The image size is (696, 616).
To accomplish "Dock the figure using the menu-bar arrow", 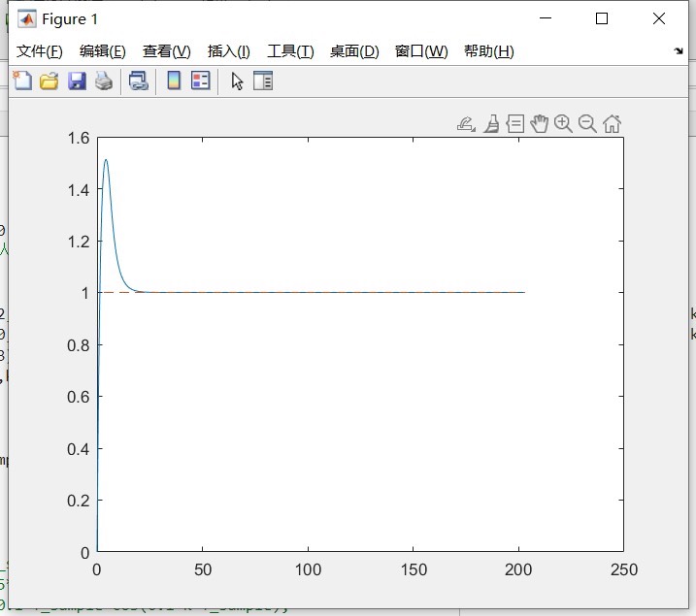I will pos(679,51).
